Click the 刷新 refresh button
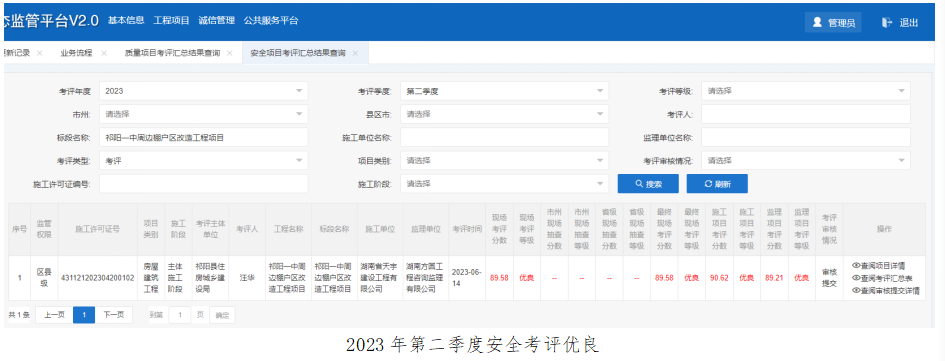This screenshot has height=361, width=945. point(717,184)
